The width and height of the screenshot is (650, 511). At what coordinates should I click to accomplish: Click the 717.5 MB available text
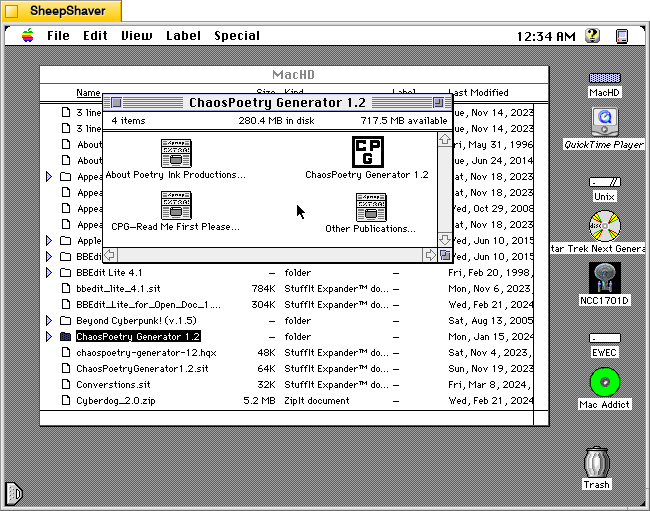tap(404, 121)
